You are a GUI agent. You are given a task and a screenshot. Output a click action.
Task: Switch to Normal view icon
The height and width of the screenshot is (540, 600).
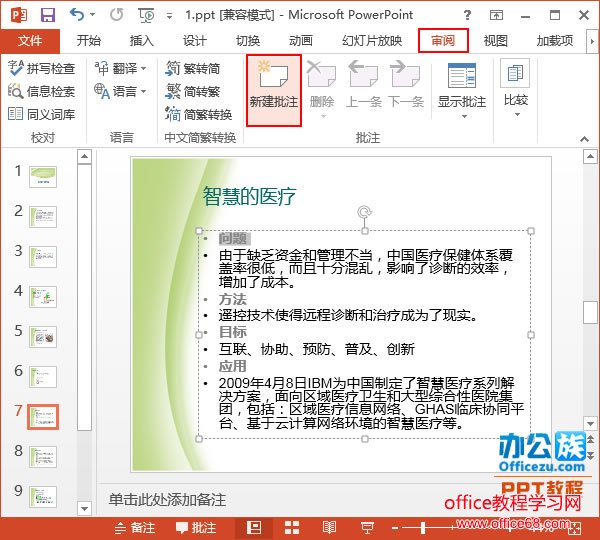(254, 528)
